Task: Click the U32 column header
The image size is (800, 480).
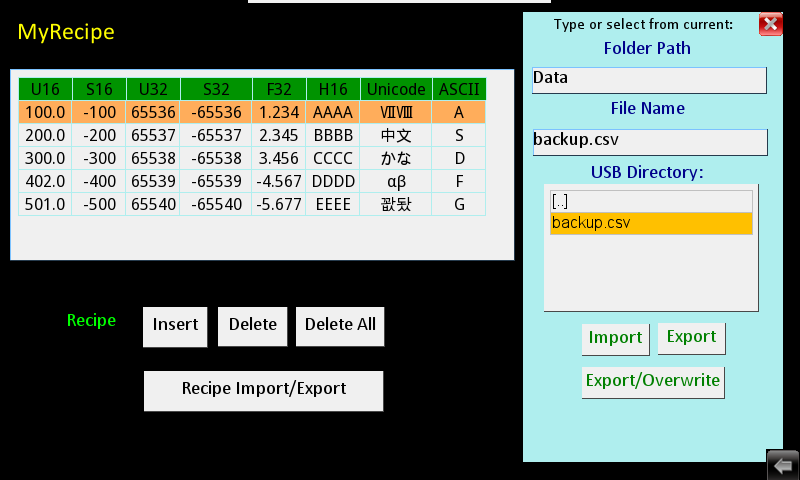Action: pos(153,89)
